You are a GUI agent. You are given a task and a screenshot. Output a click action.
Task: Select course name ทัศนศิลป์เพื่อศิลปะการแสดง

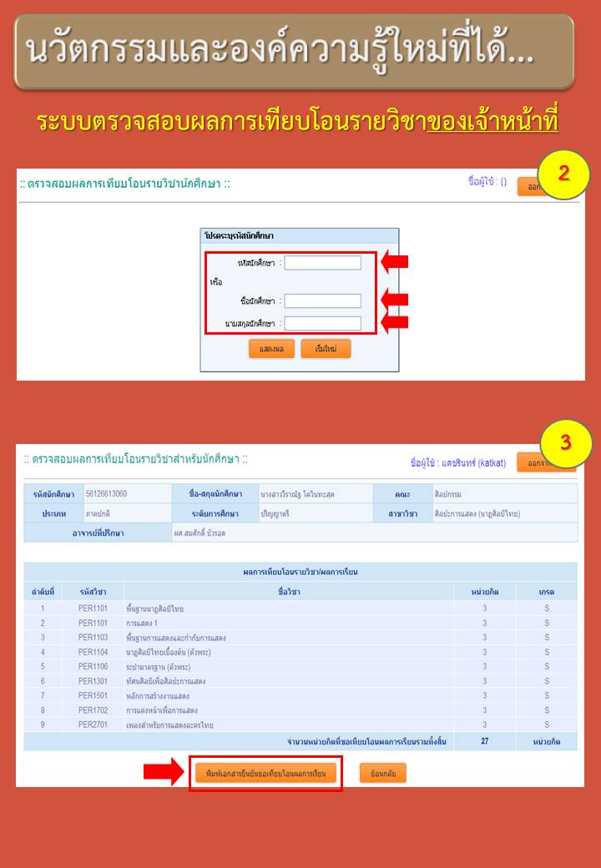pos(166,681)
